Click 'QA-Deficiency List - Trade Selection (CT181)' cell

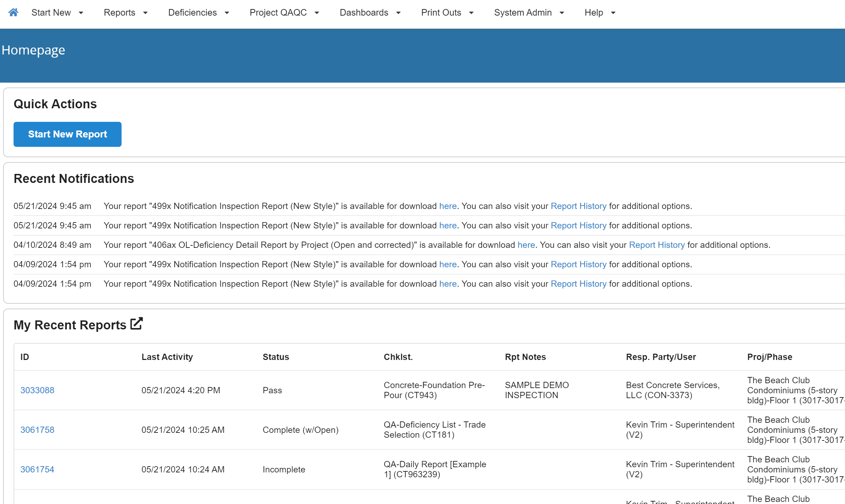[x=434, y=430]
